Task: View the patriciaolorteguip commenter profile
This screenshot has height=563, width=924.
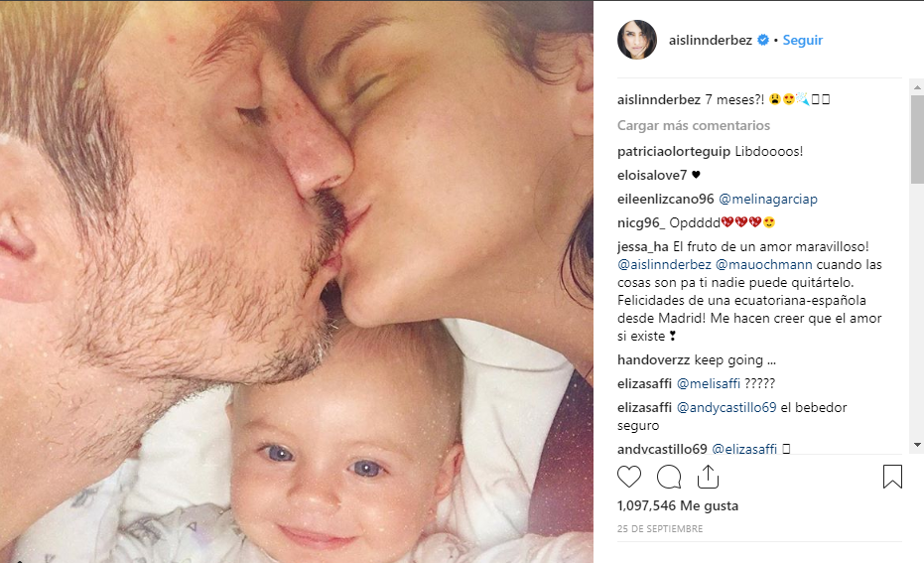Action: (674, 151)
